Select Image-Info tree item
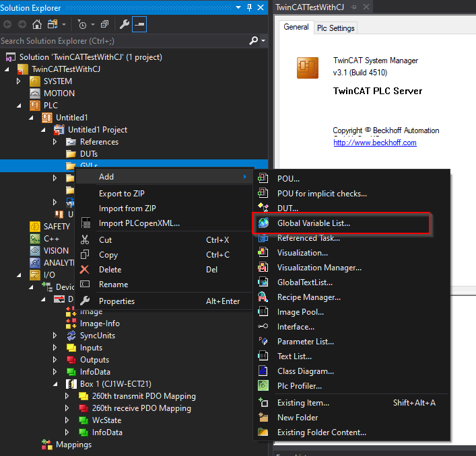Screen dimensions: 476x456 (100, 324)
